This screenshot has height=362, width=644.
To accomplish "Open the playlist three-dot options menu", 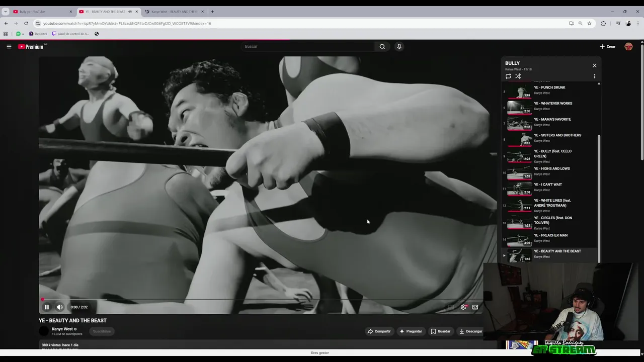I will [594, 76].
